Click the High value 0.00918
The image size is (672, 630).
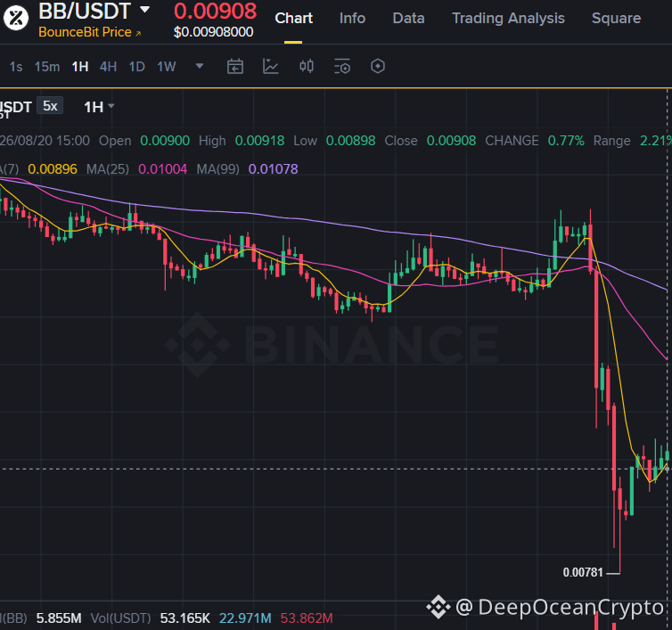[259, 141]
